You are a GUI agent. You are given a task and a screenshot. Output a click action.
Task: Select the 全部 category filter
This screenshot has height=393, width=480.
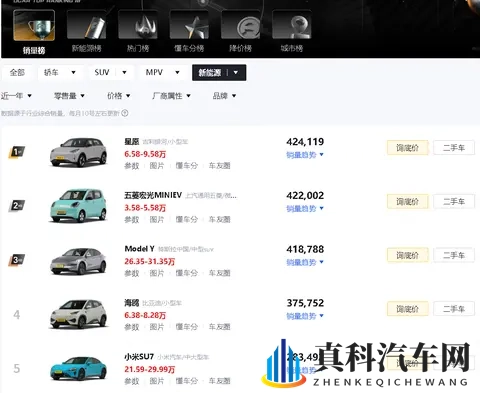17,72
